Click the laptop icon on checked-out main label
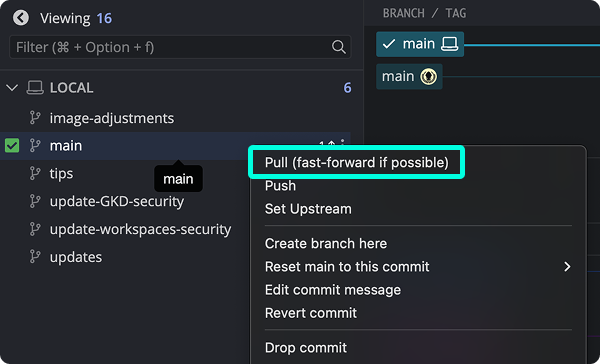The image size is (600, 364). (x=449, y=44)
